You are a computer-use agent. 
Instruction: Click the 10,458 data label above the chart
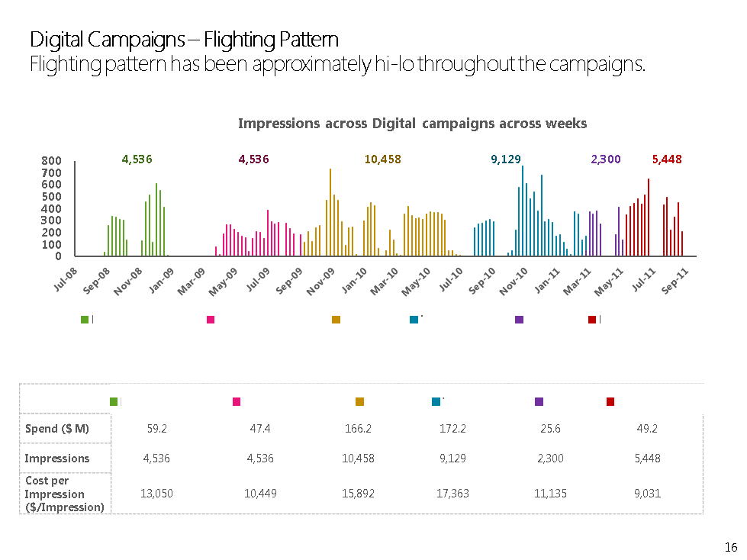(382, 159)
